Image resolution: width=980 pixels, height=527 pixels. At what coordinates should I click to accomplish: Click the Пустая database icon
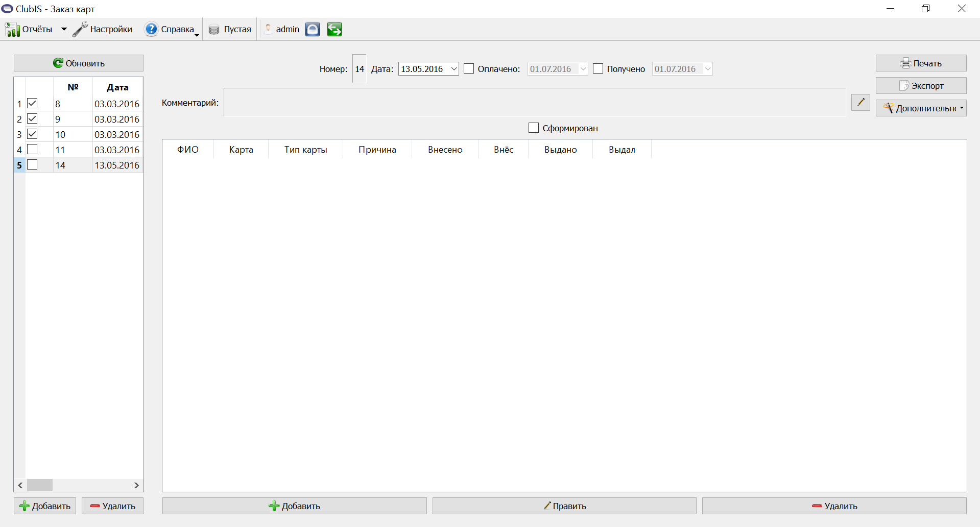pyautogui.click(x=214, y=30)
